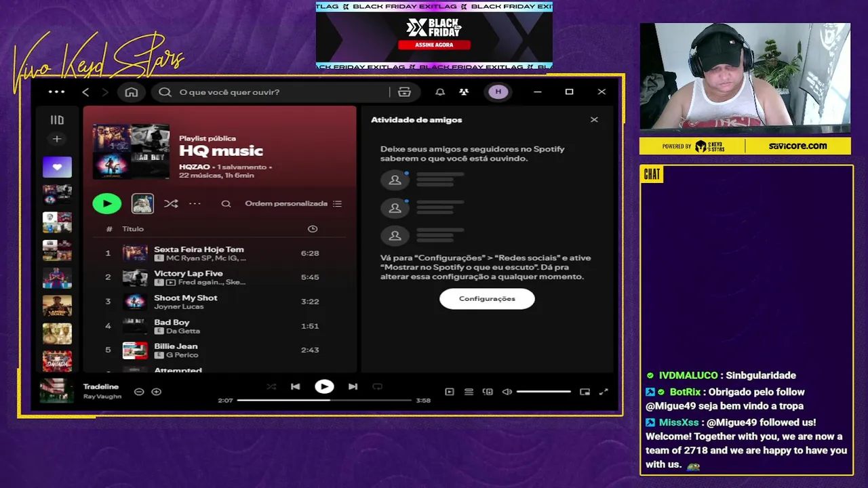Click the white play button in player bar
The width and height of the screenshot is (868, 488).
click(x=324, y=387)
